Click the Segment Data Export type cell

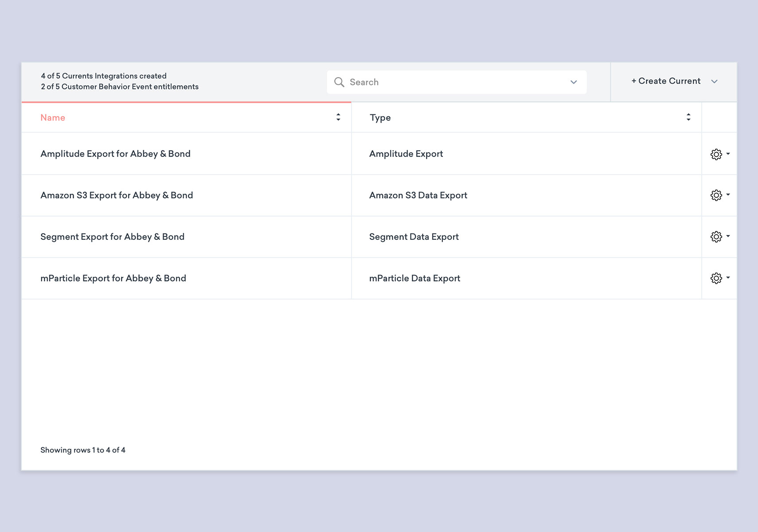coord(414,237)
